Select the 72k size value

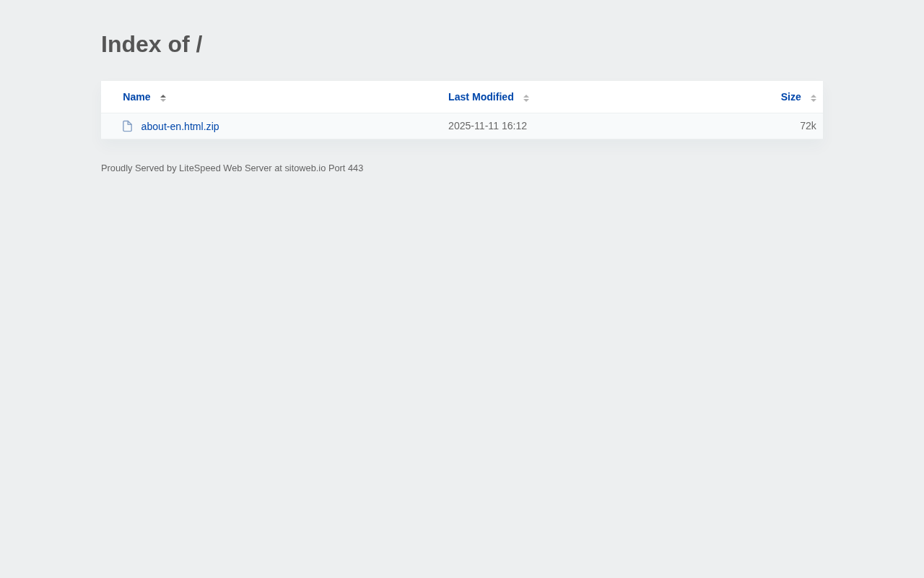coord(808,126)
